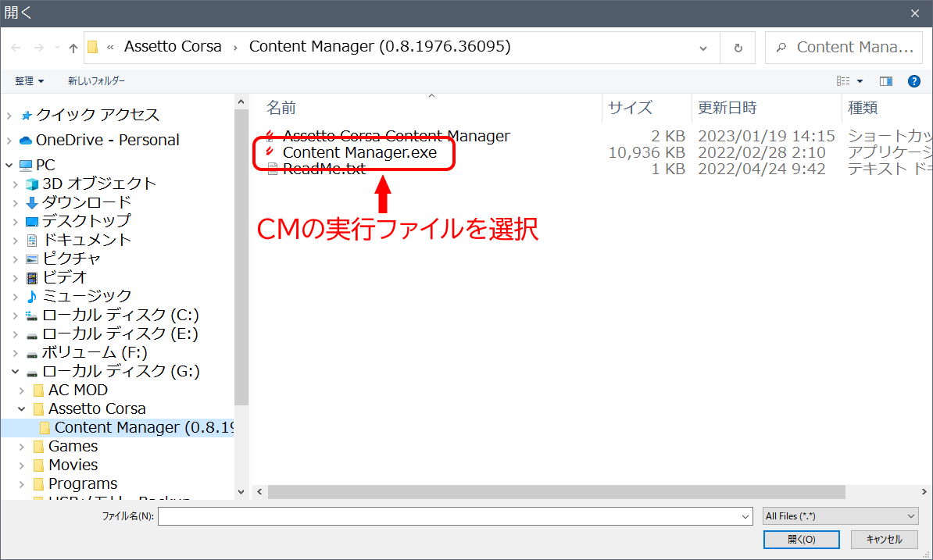Open the ファイル名 history dropdown arrow
The image size is (933, 560).
pyautogui.click(x=745, y=516)
